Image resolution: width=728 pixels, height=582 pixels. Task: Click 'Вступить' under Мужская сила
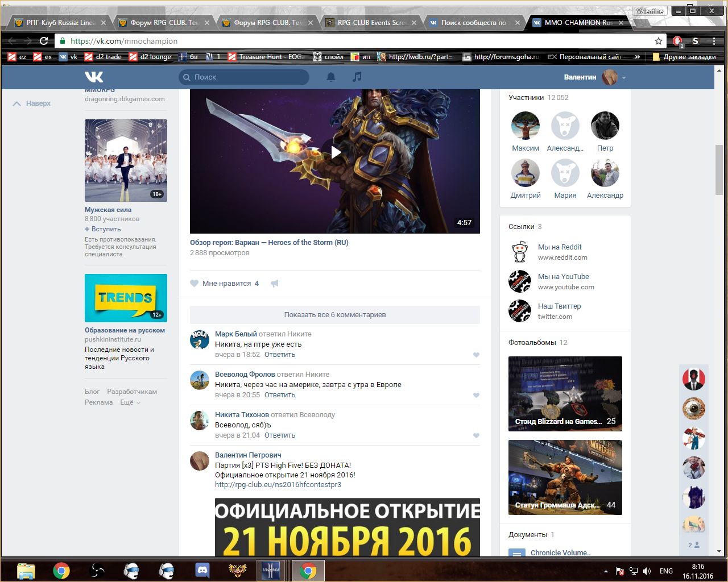pos(103,229)
